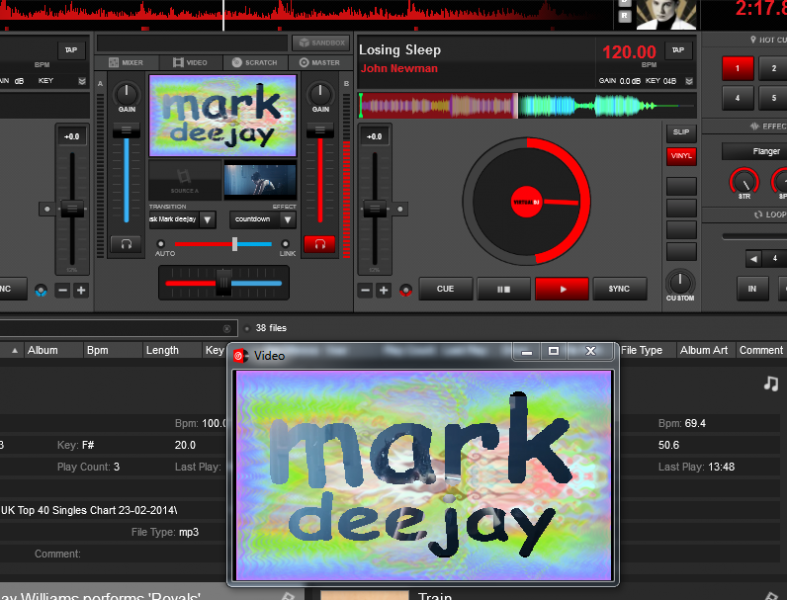Click the SYNC button on right deck
The image size is (787, 600).
click(619, 289)
